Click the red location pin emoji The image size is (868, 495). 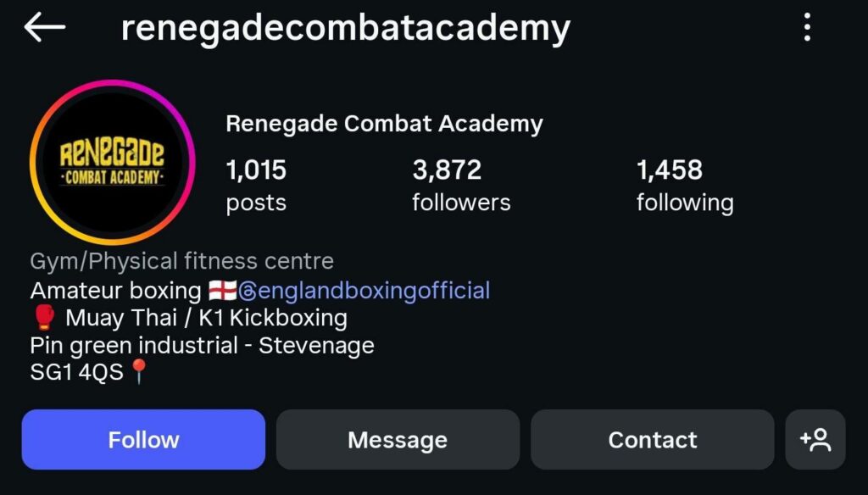[x=138, y=372]
